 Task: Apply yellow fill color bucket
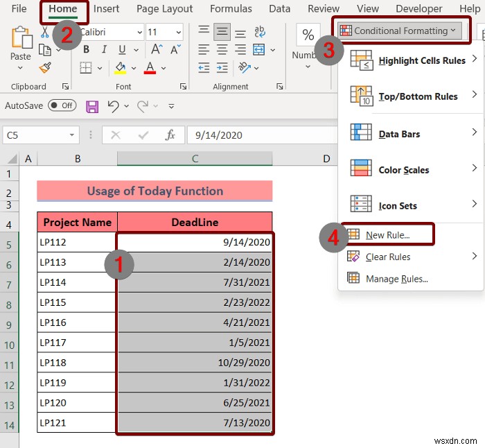click(121, 68)
